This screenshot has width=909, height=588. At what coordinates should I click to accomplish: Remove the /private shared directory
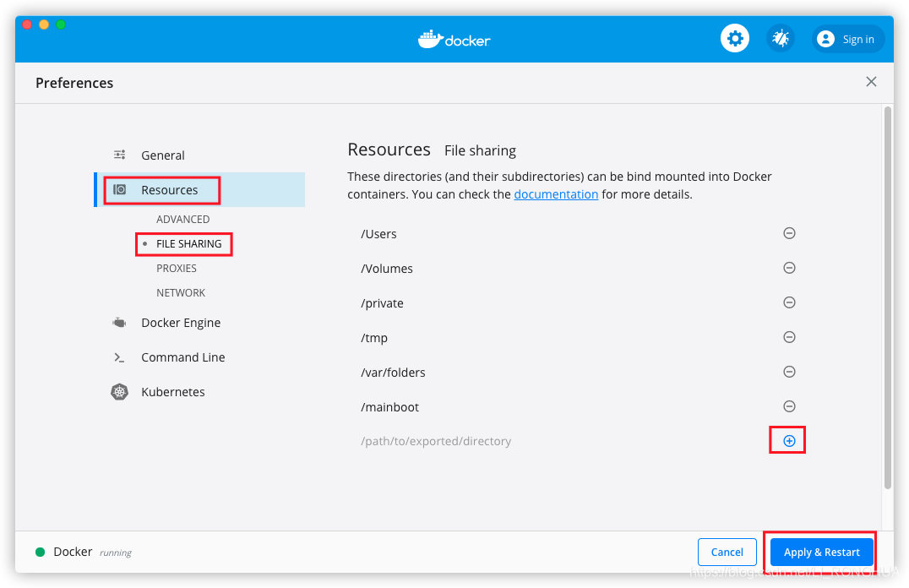(789, 302)
